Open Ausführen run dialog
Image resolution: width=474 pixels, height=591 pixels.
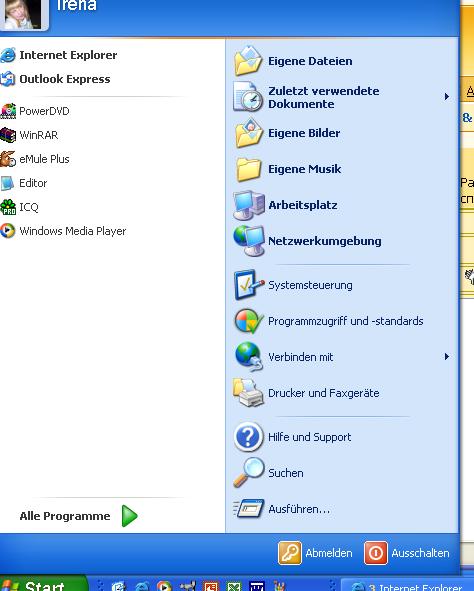pos(282,509)
